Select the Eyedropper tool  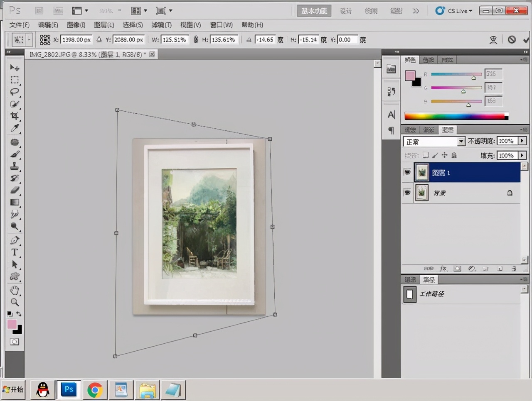pyautogui.click(x=15, y=128)
